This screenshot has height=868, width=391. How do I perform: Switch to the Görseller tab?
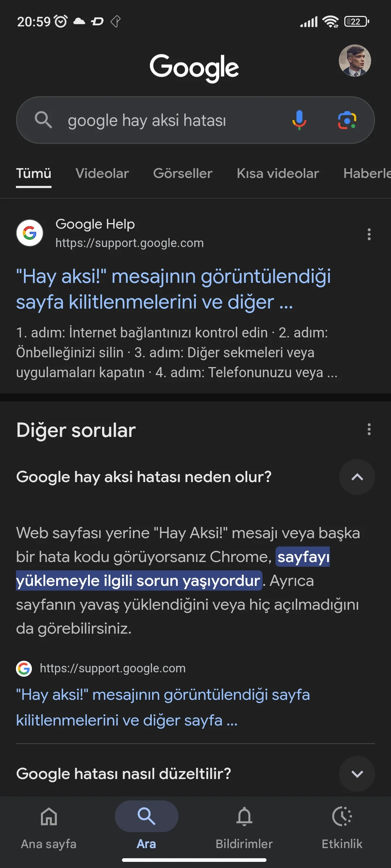[x=182, y=174]
